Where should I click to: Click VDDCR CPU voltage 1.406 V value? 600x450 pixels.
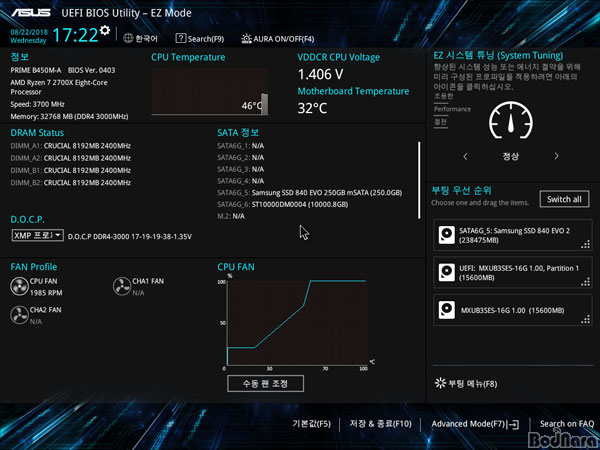pos(320,74)
